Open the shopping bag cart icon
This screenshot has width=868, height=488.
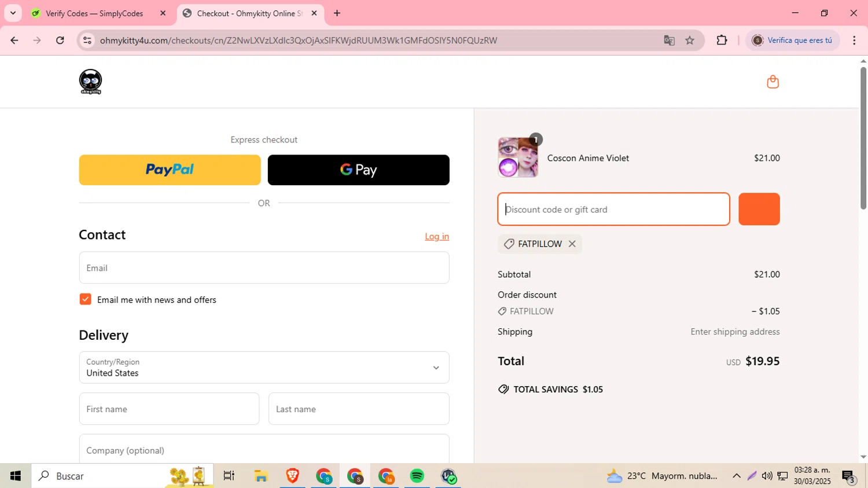tap(773, 82)
